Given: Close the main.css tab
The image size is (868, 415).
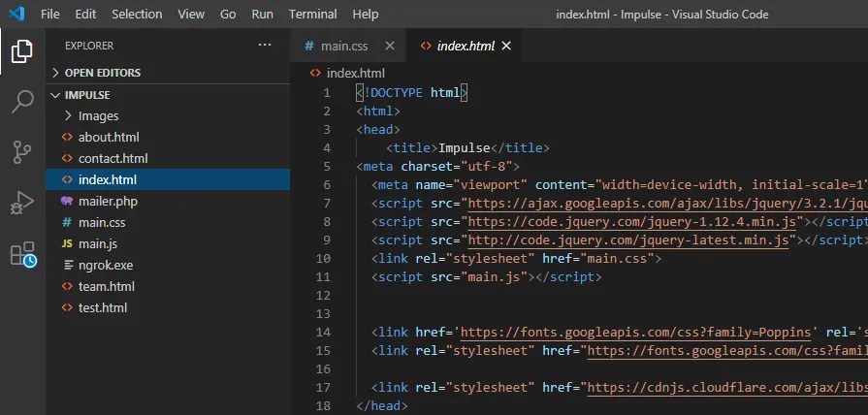Looking at the screenshot, I should click(390, 46).
